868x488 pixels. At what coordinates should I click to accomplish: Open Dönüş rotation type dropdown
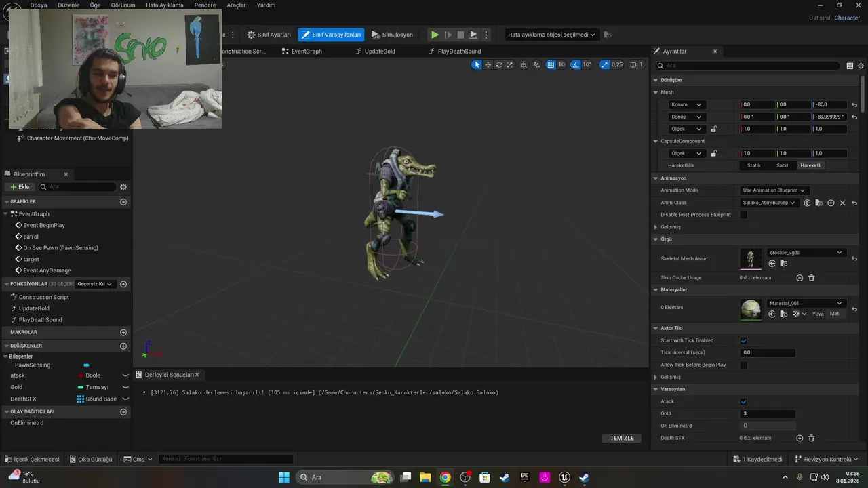coord(687,117)
